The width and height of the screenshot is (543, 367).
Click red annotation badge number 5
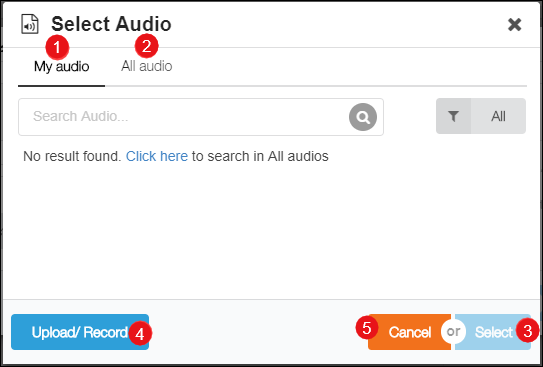coord(367,327)
